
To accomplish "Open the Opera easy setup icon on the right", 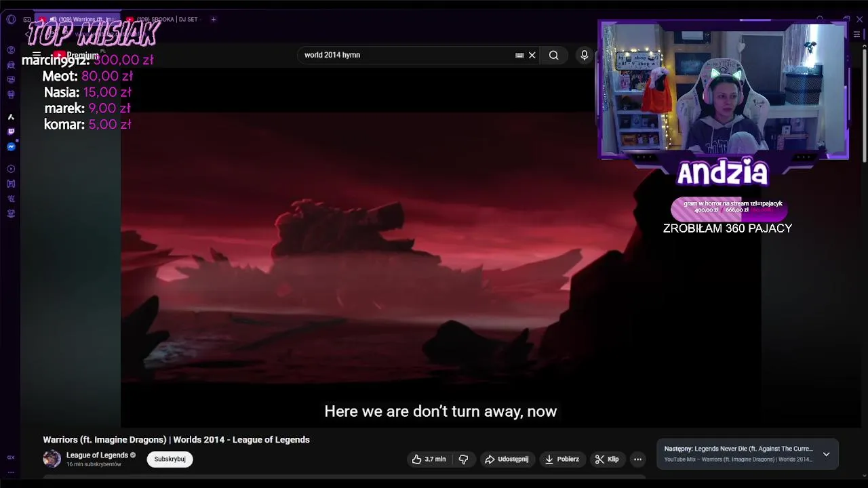I will 856,34.
